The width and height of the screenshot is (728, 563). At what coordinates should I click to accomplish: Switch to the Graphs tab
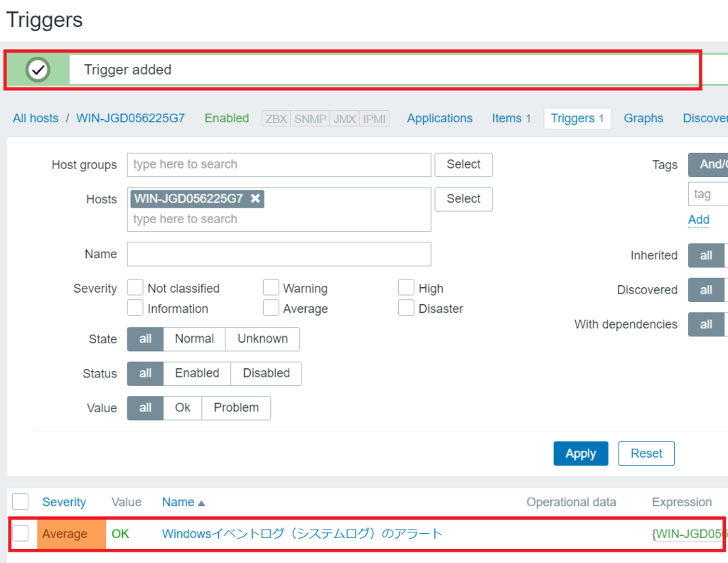point(643,119)
